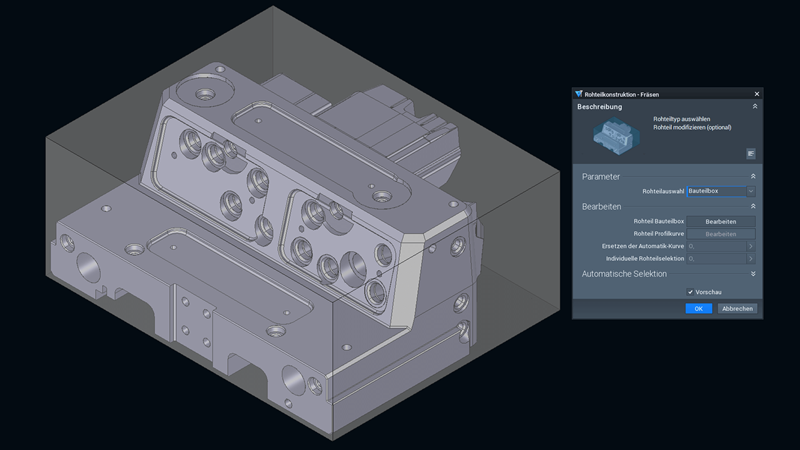
Task: Confirm the dialog with OK
Action: [699, 309]
